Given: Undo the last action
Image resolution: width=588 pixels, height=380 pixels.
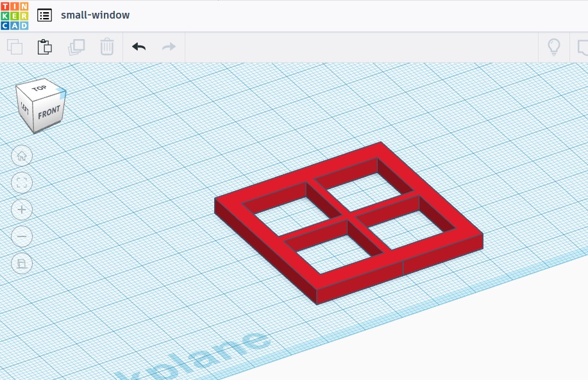Looking at the screenshot, I should point(139,47).
